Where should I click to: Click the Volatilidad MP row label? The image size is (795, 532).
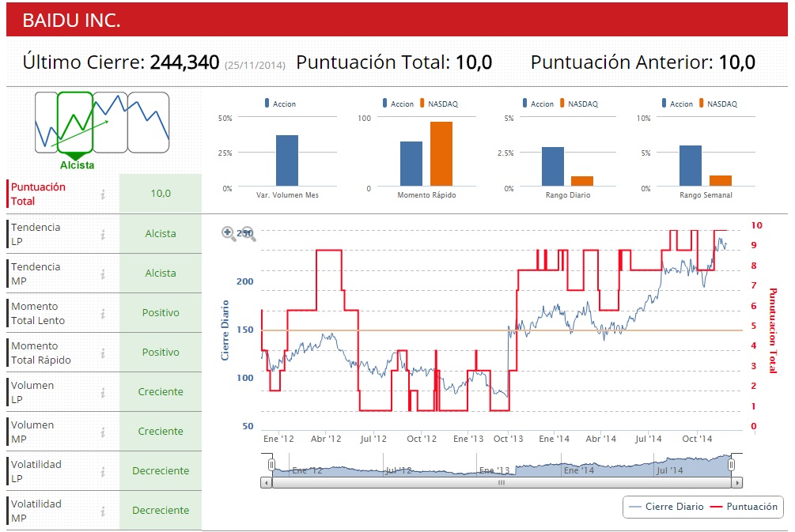click(x=36, y=511)
